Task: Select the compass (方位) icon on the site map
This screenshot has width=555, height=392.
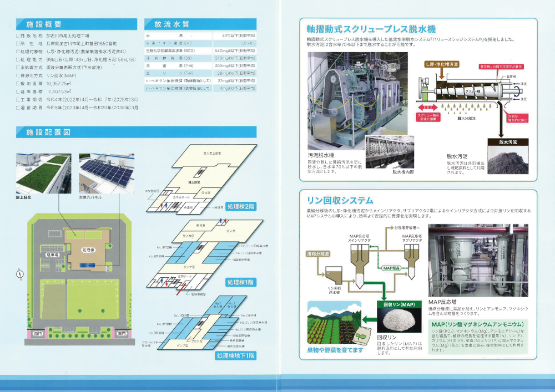Action: [21, 273]
